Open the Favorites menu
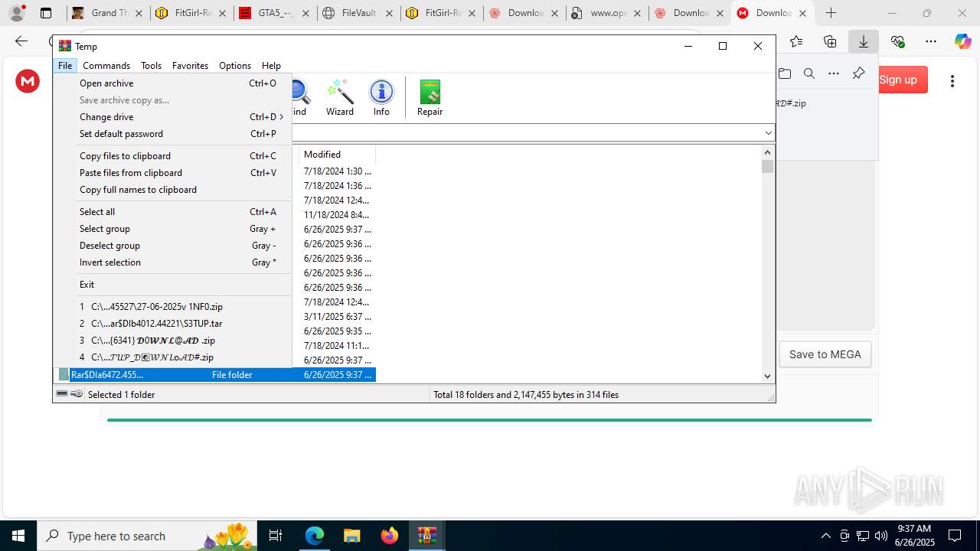This screenshot has height=551, width=980. pos(190,66)
